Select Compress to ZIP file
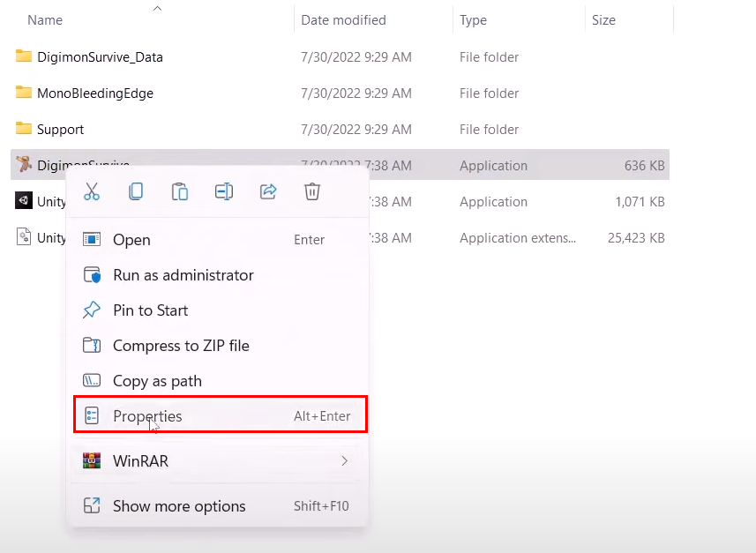This screenshot has height=553, width=756. click(181, 346)
